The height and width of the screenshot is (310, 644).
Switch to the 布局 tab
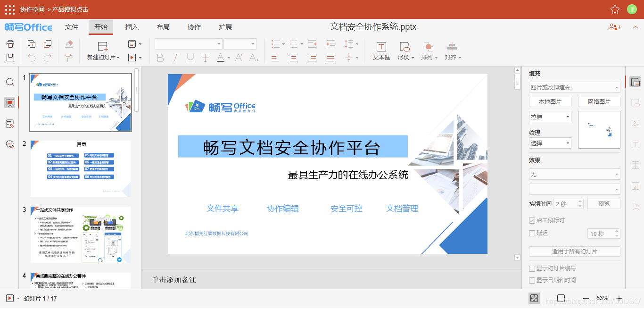click(x=163, y=27)
